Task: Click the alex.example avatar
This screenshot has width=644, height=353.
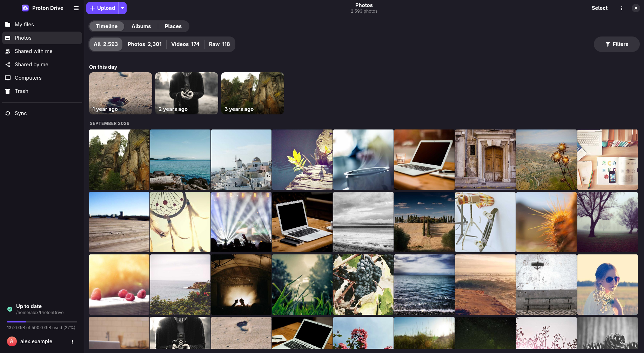Action: point(12,341)
